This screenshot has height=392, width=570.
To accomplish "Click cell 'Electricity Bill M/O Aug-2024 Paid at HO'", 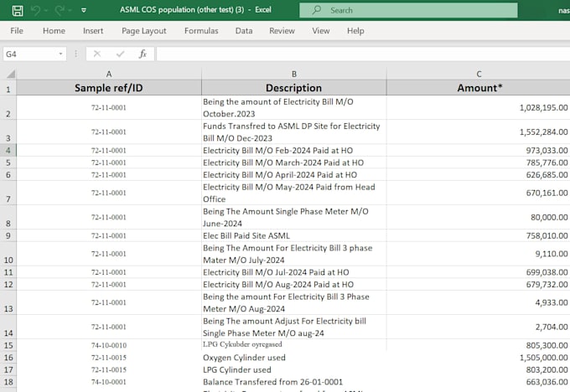I will 293,285.
